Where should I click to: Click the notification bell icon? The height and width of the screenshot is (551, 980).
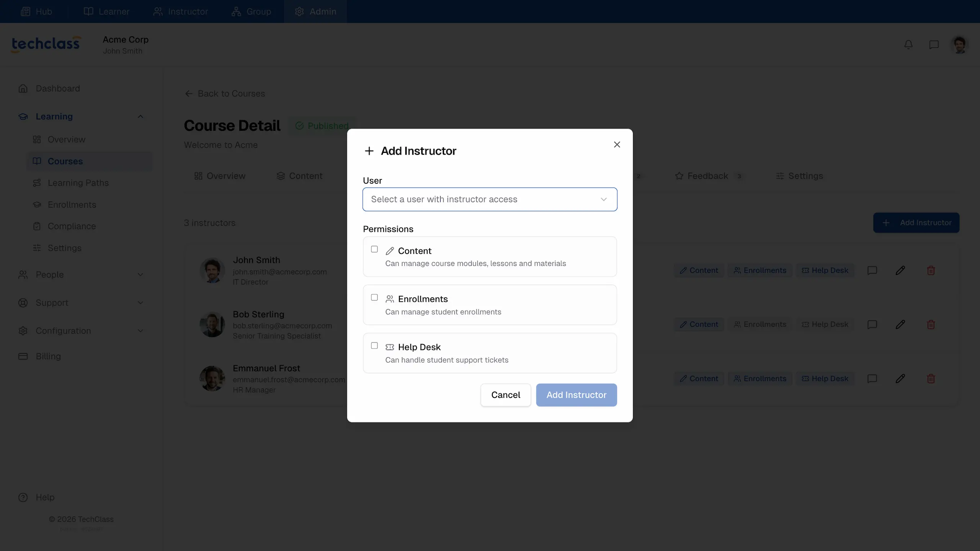point(908,45)
